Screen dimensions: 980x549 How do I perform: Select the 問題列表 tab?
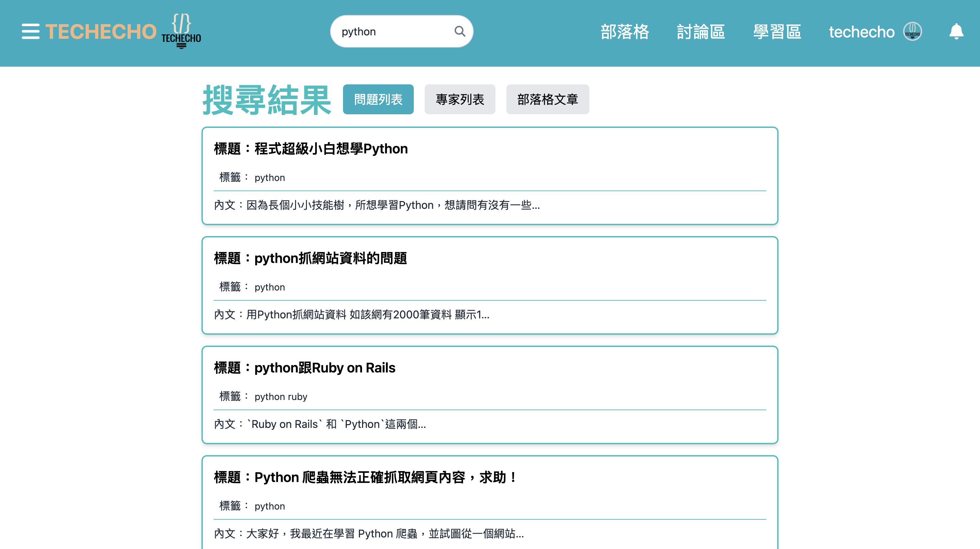(x=378, y=99)
